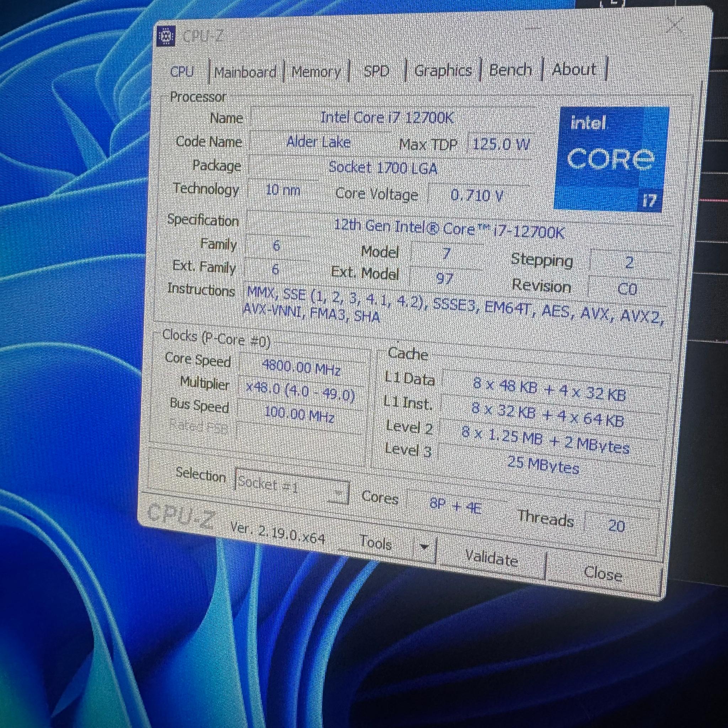Click the Stepping value 2
The height and width of the screenshot is (728, 728).
coord(628,263)
